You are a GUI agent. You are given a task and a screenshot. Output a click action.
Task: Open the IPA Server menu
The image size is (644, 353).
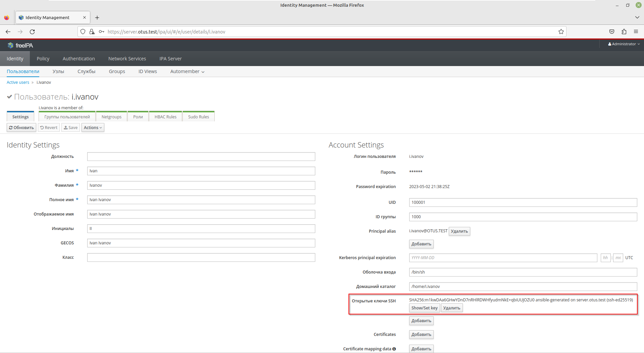click(170, 59)
